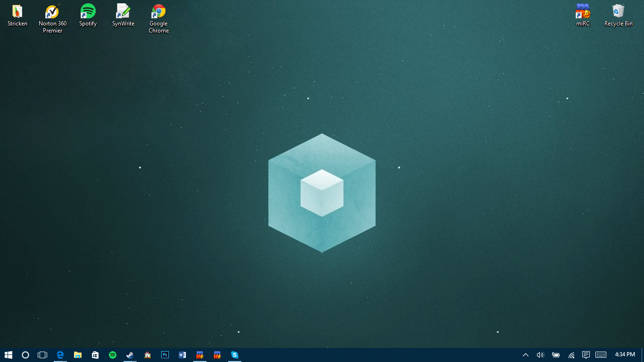Select the Google Chrome desktop shortcut

point(158,19)
